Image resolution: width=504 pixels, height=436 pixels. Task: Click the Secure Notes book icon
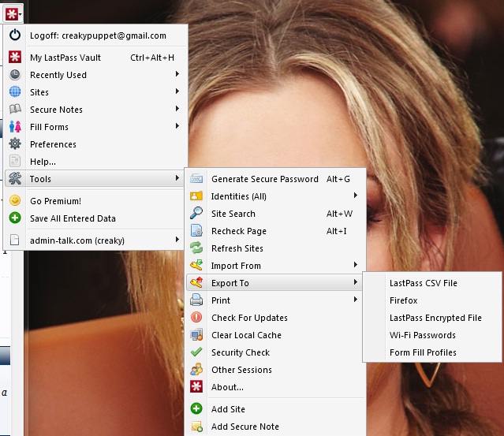[x=15, y=110]
